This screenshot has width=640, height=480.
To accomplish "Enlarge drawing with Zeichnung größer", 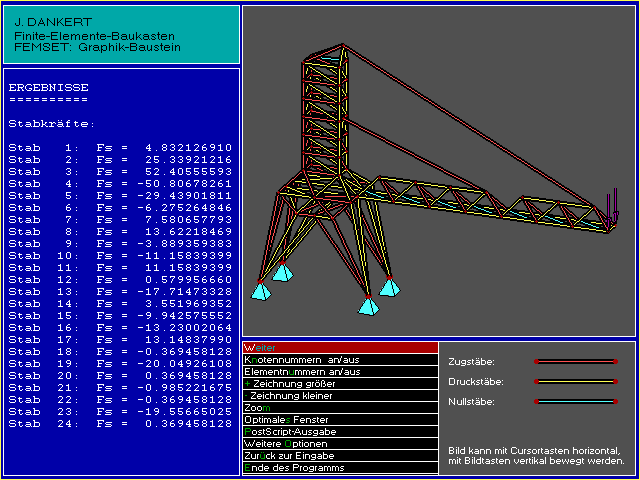I will pyautogui.click(x=340, y=384).
